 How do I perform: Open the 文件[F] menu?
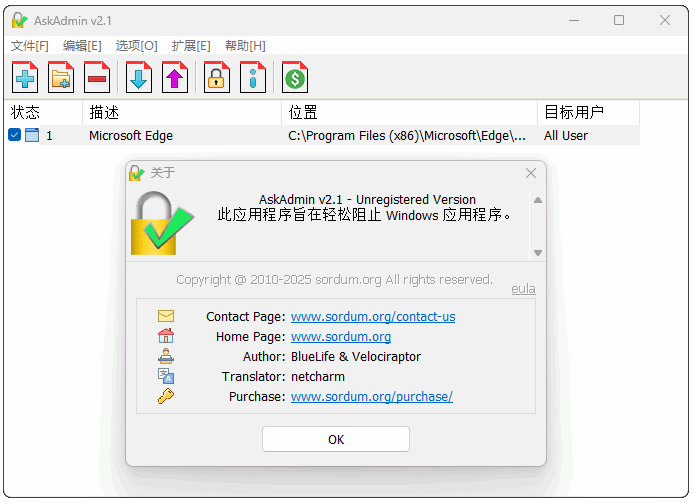coord(30,46)
